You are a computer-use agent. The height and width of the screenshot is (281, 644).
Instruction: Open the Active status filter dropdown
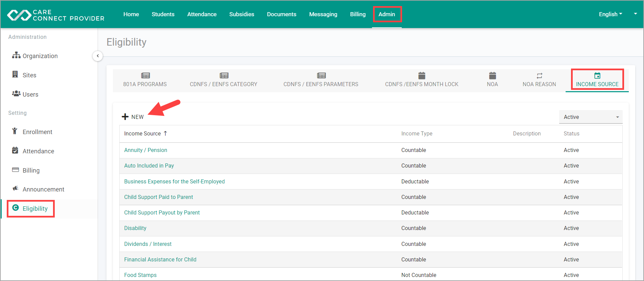[x=591, y=117]
